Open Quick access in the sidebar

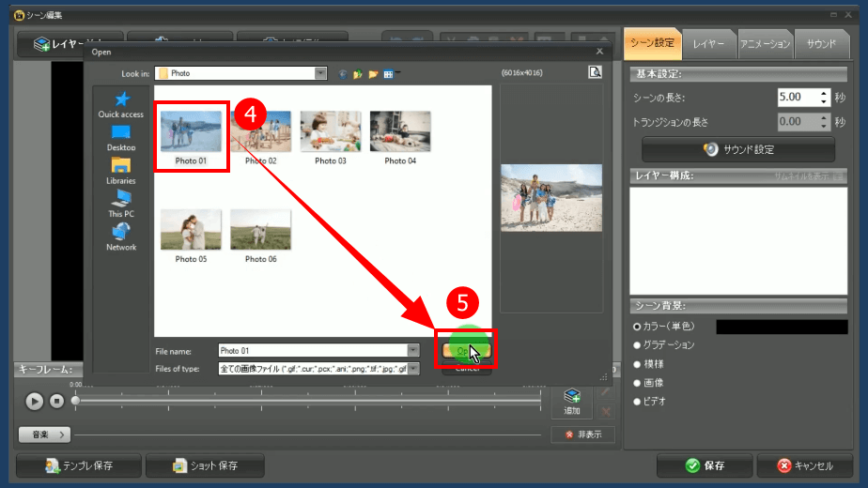pos(120,103)
